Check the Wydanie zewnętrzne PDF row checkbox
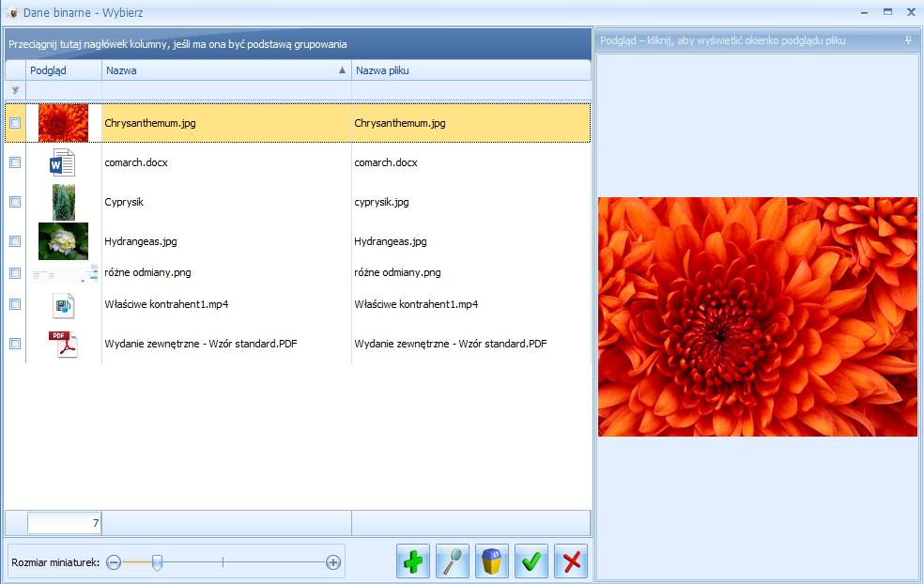Viewport: 924px width, 584px height. click(15, 344)
